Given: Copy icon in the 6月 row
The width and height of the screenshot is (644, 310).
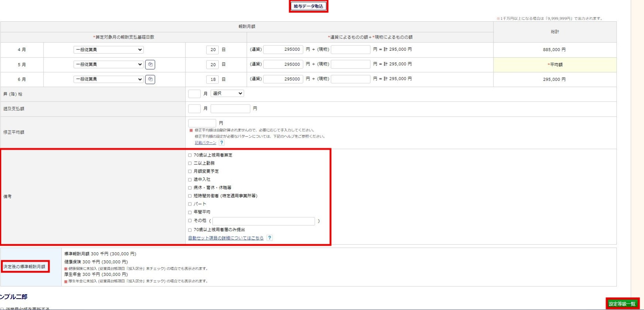Looking at the screenshot, I should (150, 79).
